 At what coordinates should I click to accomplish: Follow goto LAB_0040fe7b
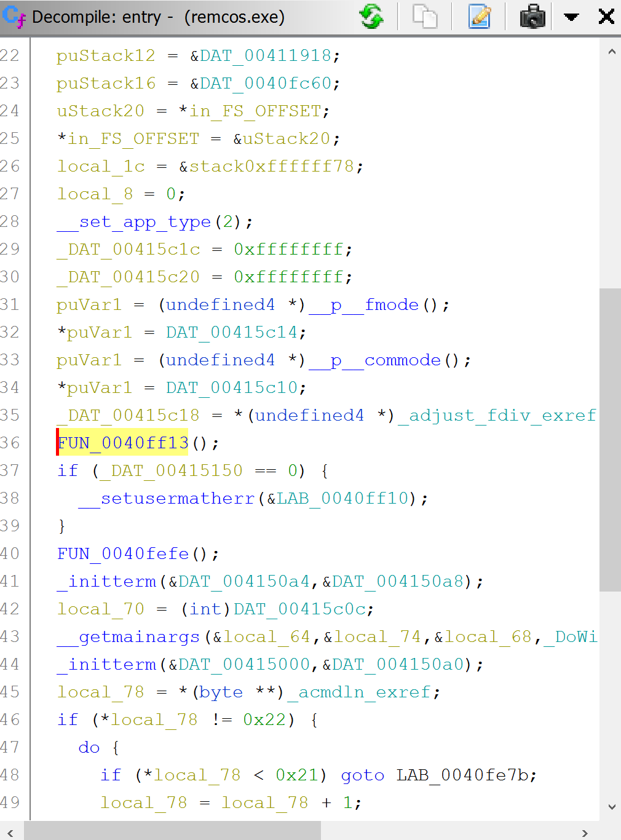(x=467, y=775)
